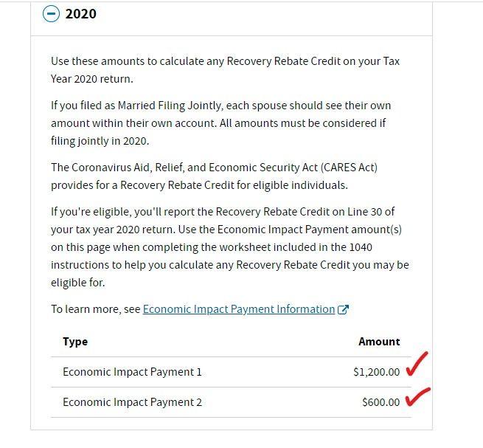
Task: Click the 'Year 2020 return.' text line
Action: (91, 79)
